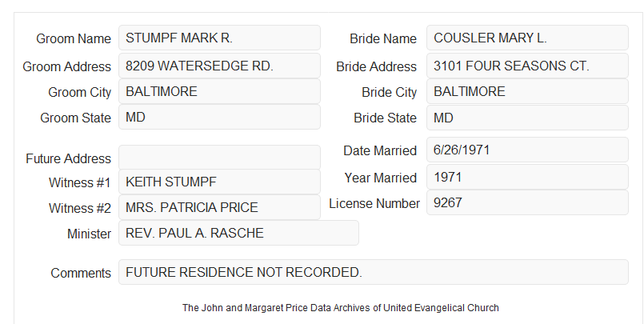Viewport: 644px width, 324px height.
Task: Select the Witness #1 Keith Stumpf field
Action: coord(219,182)
